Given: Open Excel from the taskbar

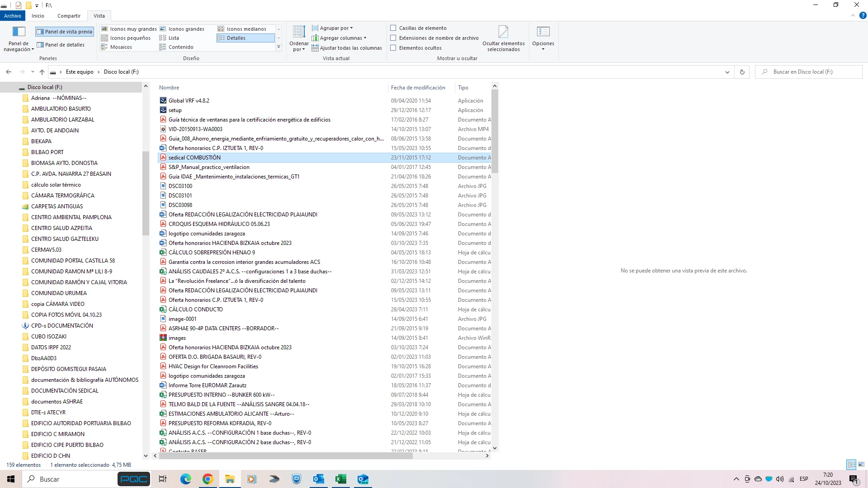Looking at the screenshot, I should click(x=340, y=479).
